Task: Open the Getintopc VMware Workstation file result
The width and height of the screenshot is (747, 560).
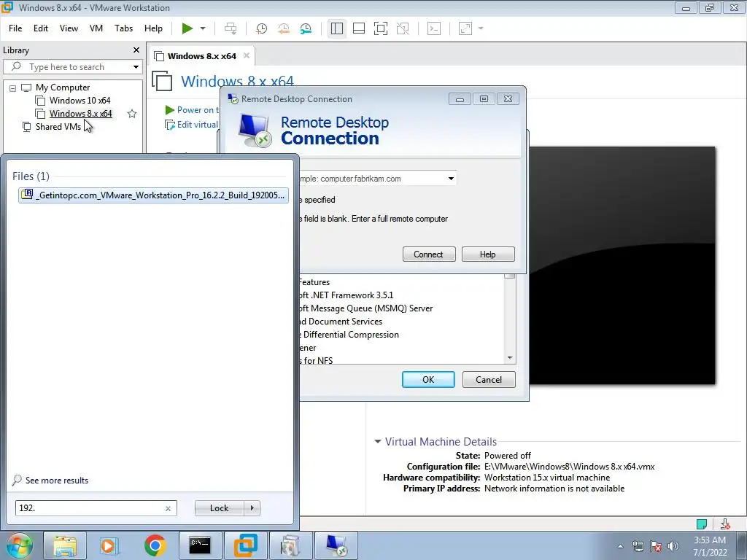Action: [x=153, y=195]
